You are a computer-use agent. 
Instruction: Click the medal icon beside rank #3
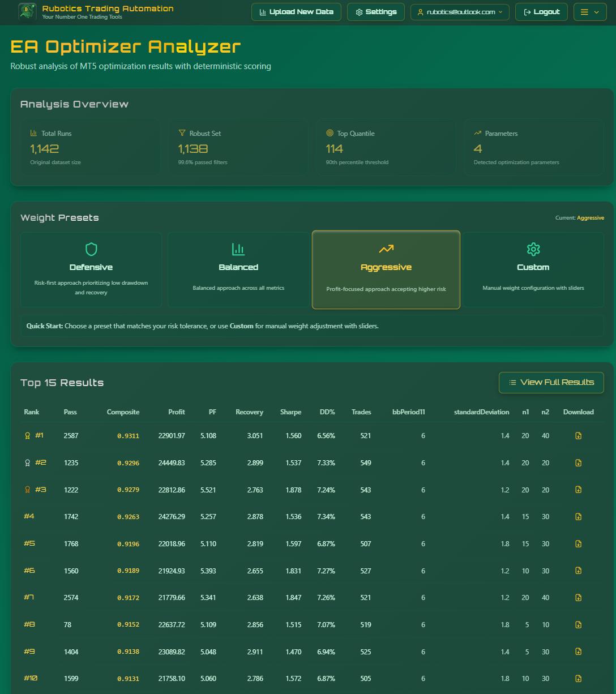pyautogui.click(x=27, y=490)
